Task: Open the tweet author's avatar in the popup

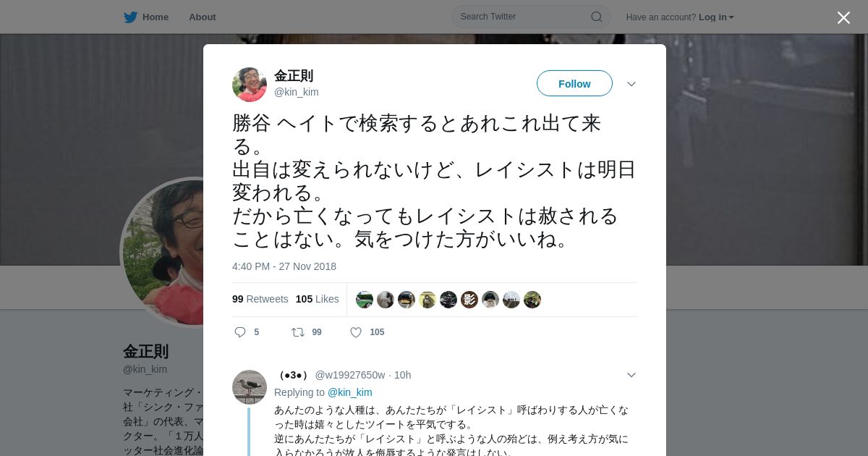Action: tap(250, 85)
